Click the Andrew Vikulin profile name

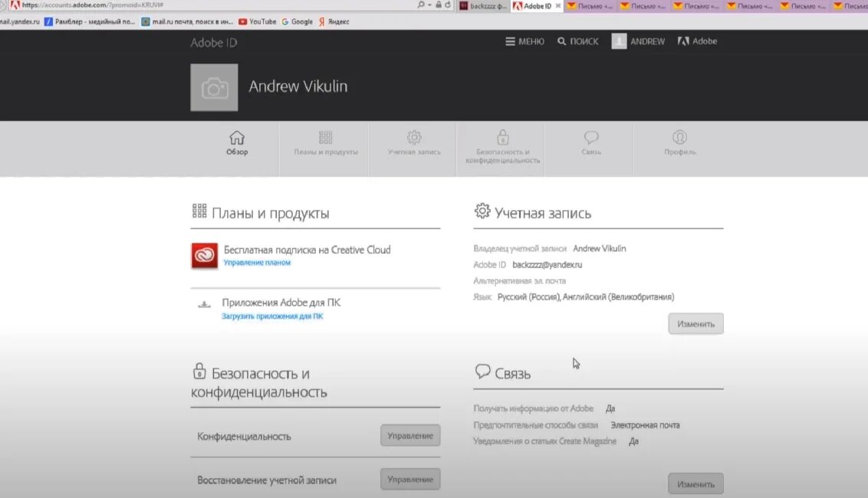point(298,87)
